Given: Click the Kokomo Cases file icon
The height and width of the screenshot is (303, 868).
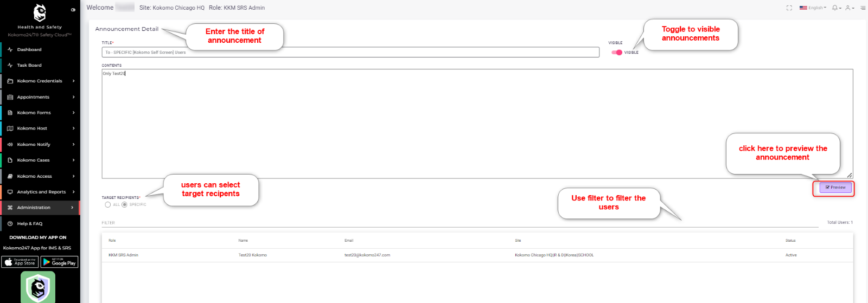Looking at the screenshot, I should click(x=10, y=160).
